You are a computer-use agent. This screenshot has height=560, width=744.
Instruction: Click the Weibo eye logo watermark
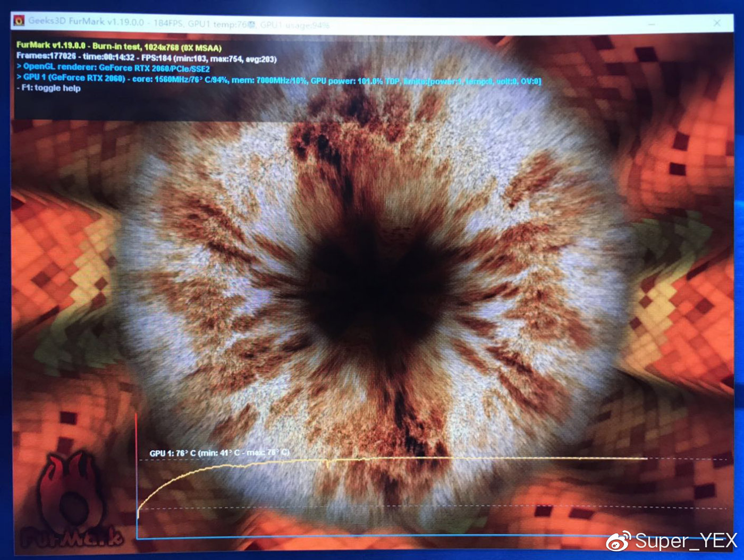point(619,541)
